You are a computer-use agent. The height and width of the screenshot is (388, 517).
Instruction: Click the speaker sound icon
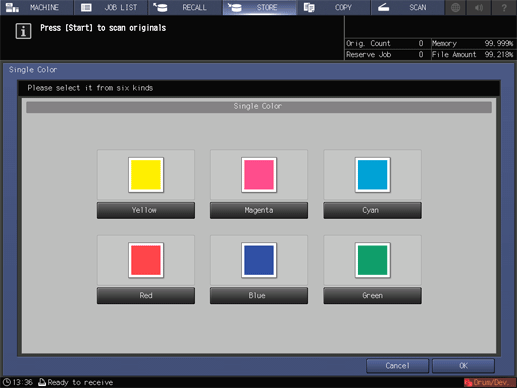tap(479, 7)
